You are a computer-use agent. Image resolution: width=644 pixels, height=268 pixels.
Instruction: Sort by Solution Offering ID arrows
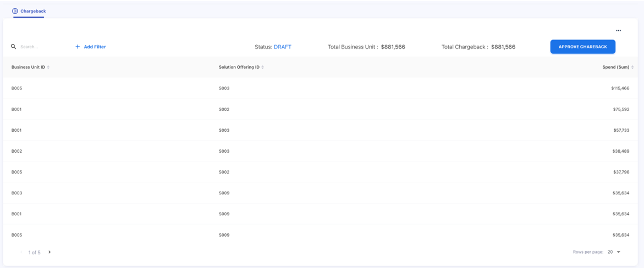[x=263, y=67]
